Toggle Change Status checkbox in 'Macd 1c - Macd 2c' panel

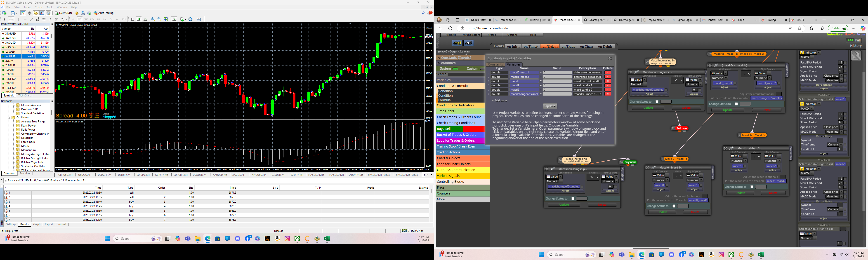[x=752, y=187]
